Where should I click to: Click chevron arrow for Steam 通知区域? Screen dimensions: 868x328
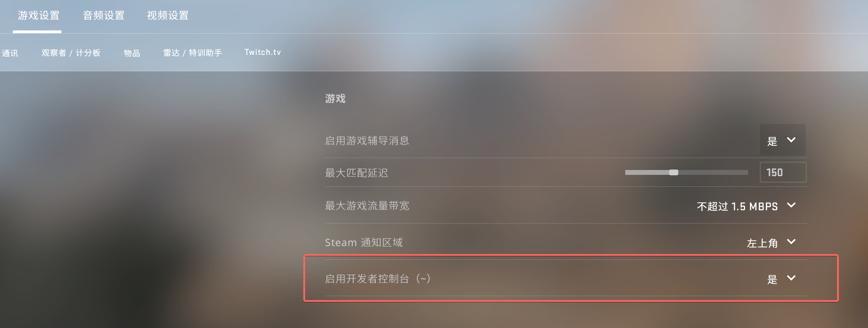coord(792,242)
